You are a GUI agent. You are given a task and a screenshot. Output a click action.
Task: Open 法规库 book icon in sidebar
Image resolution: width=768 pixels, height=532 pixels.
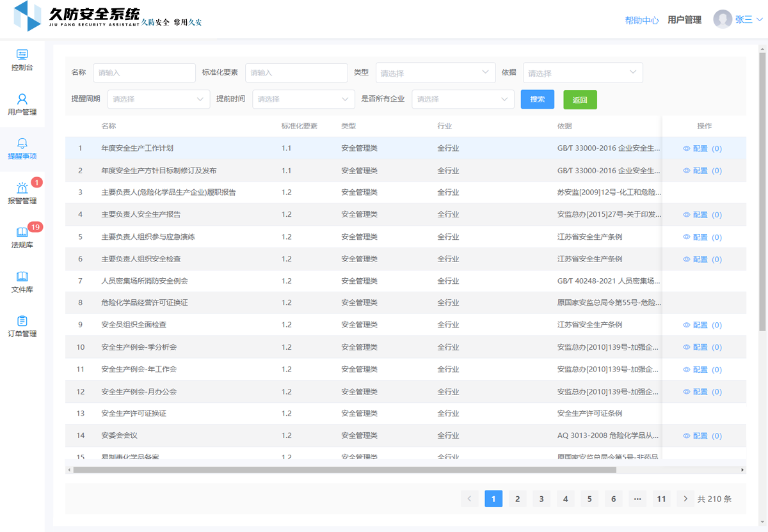[x=22, y=232]
